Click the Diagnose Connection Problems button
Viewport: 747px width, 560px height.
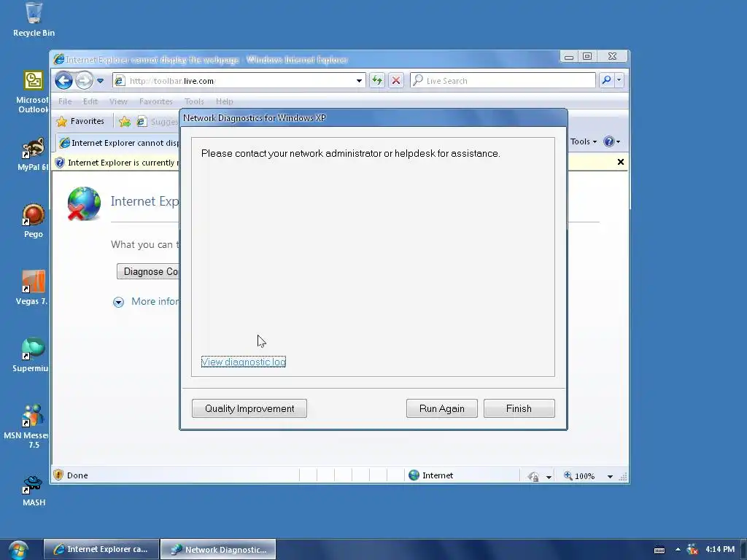[148, 271]
